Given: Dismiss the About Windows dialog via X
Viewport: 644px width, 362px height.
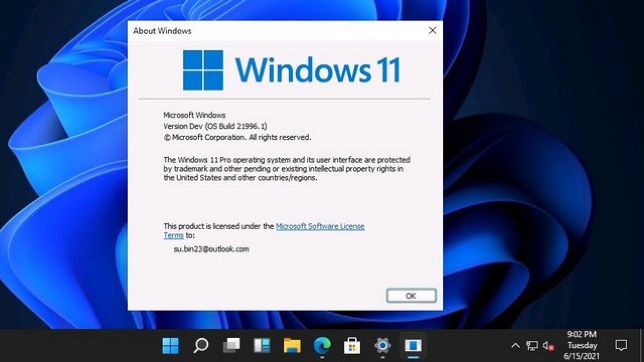Looking at the screenshot, I should (432, 31).
